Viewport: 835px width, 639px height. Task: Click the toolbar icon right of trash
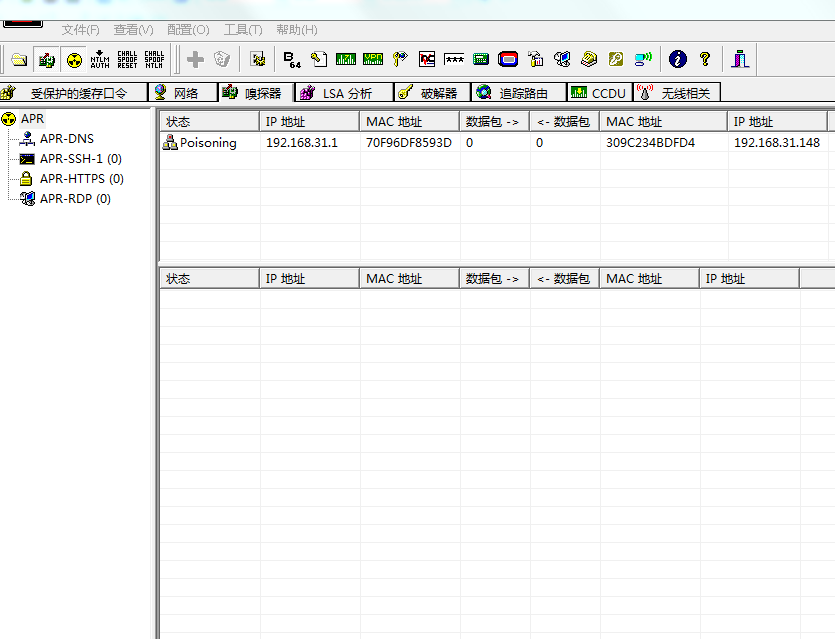click(258, 59)
